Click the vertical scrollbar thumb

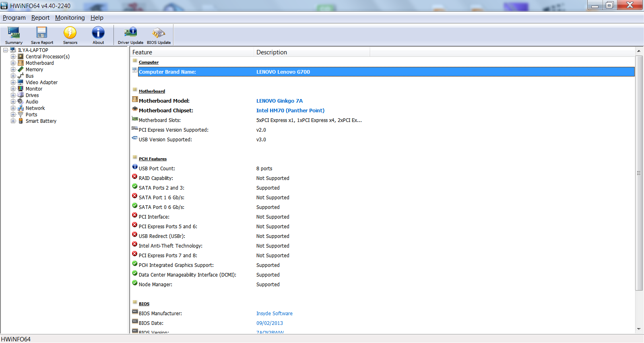coord(639,173)
